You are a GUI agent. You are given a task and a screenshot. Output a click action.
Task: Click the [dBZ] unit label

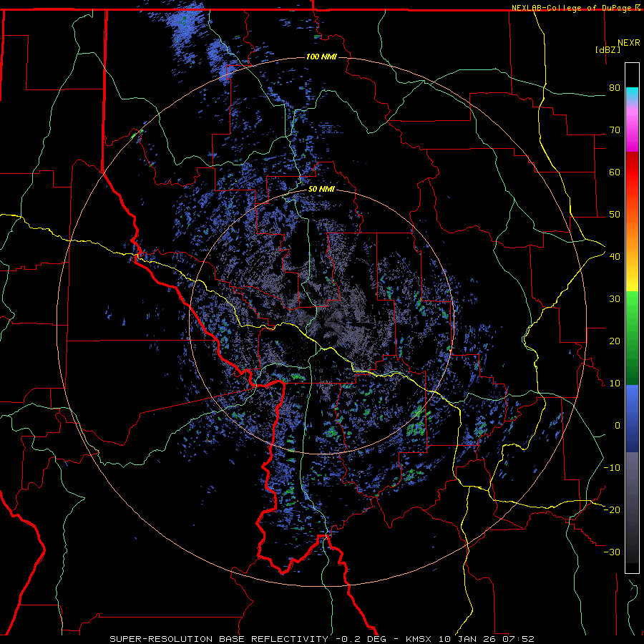pos(608,50)
